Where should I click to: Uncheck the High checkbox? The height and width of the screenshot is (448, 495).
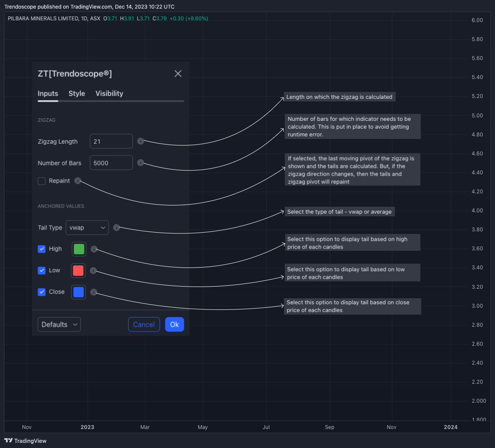42,249
